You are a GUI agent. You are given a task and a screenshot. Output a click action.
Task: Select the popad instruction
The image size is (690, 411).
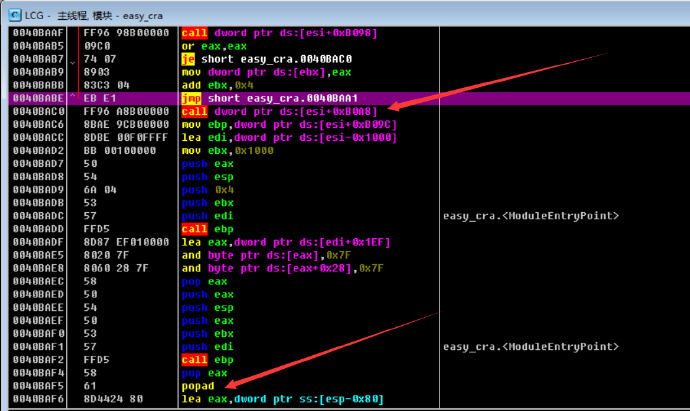click(x=198, y=386)
